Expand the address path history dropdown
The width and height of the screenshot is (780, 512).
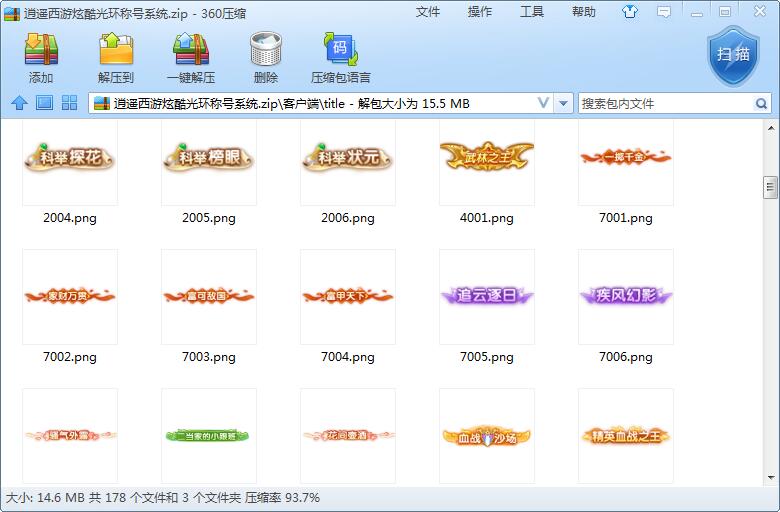pyautogui.click(x=544, y=103)
